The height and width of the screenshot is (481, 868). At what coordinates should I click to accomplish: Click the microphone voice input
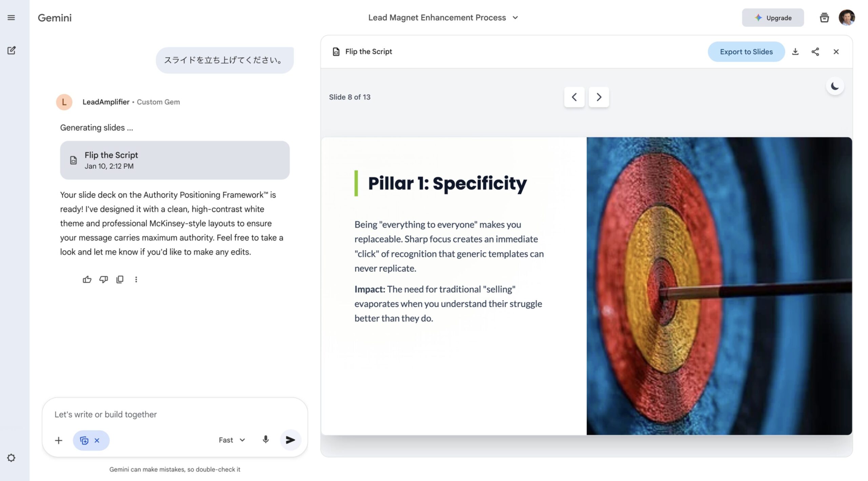(265, 440)
